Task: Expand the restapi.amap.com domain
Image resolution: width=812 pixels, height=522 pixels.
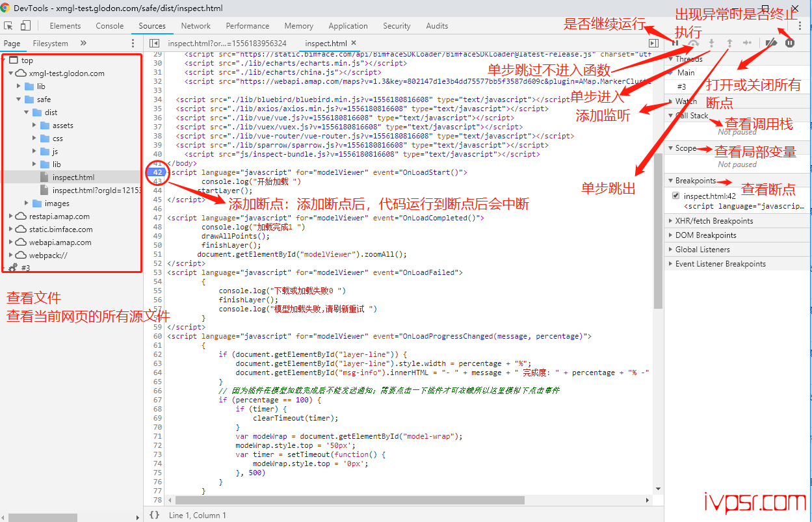Action: point(10,216)
